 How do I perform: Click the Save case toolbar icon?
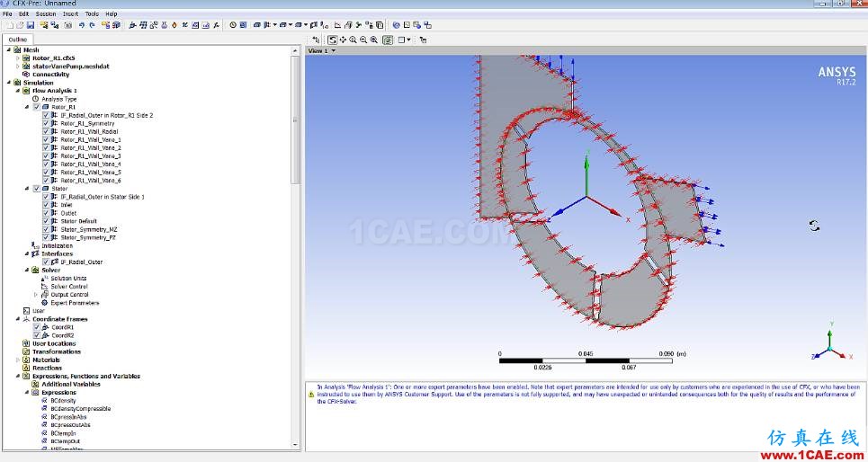point(30,25)
